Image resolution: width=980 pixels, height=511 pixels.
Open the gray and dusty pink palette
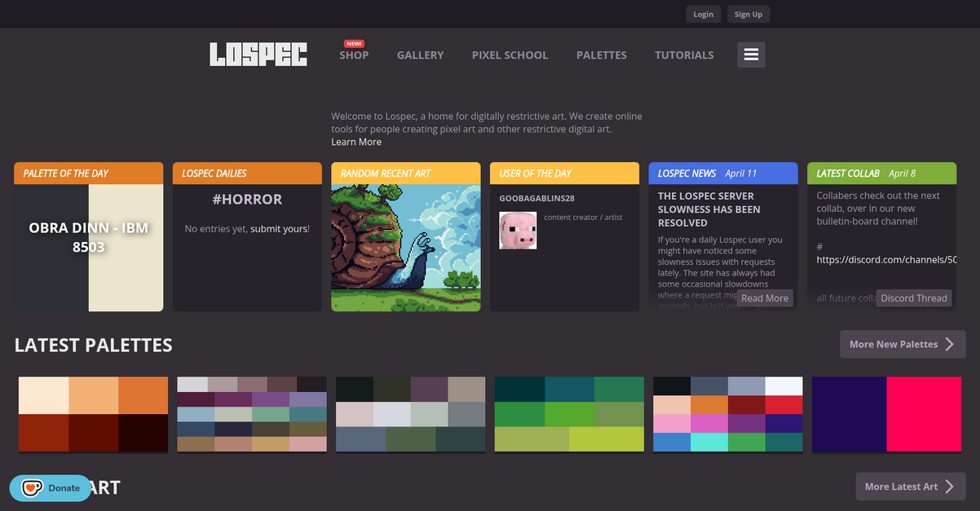[410, 414]
